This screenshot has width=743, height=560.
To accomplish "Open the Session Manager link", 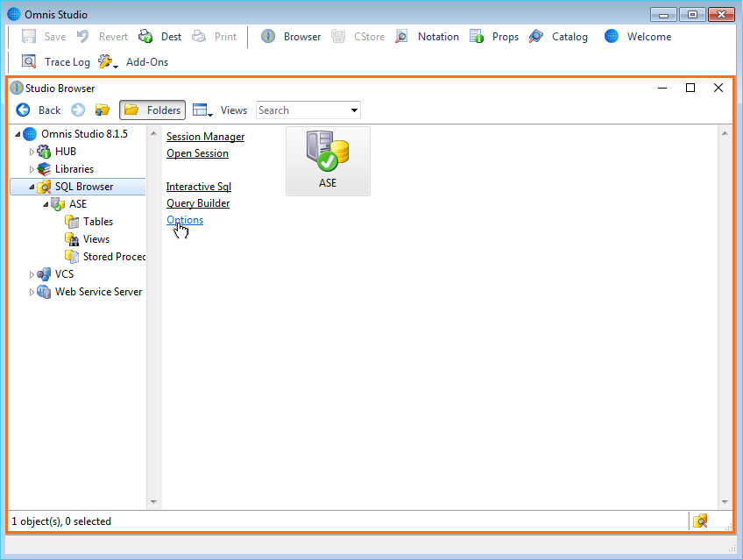I will pos(205,137).
